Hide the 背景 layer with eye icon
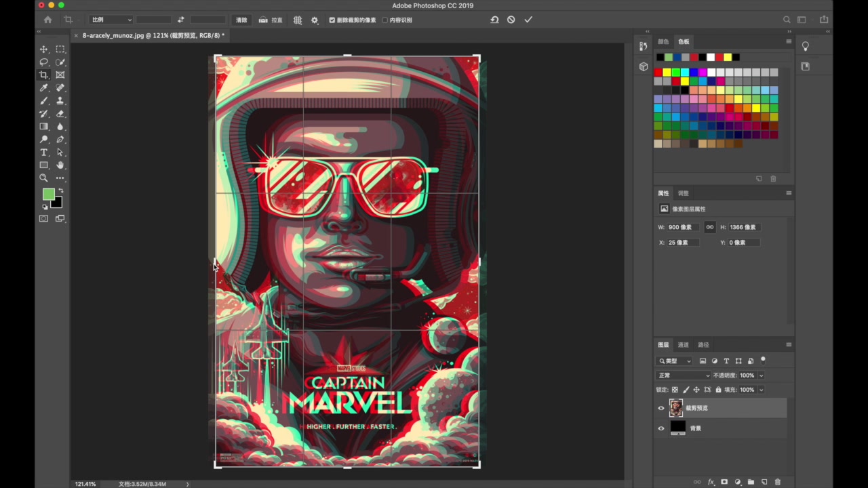Image resolution: width=868 pixels, height=488 pixels. pos(661,428)
